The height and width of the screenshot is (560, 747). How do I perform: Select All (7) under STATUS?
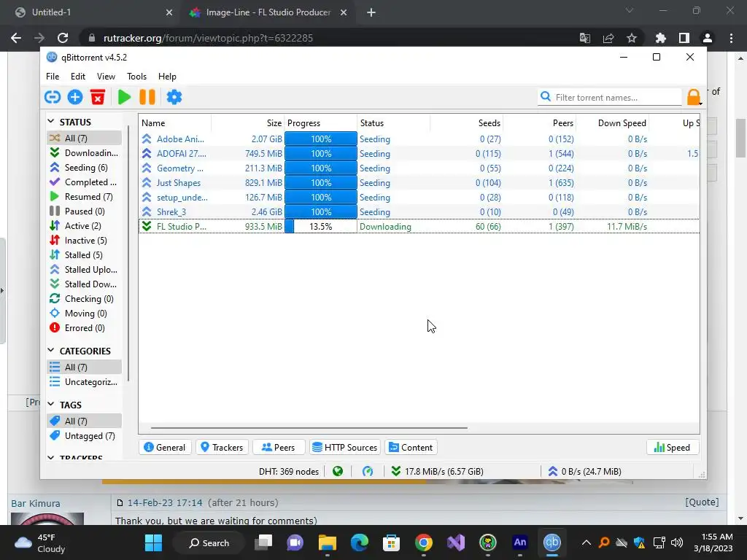point(85,138)
